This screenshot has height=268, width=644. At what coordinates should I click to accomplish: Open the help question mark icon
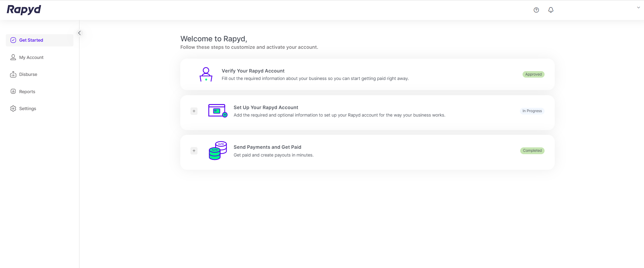coord(536,10)
